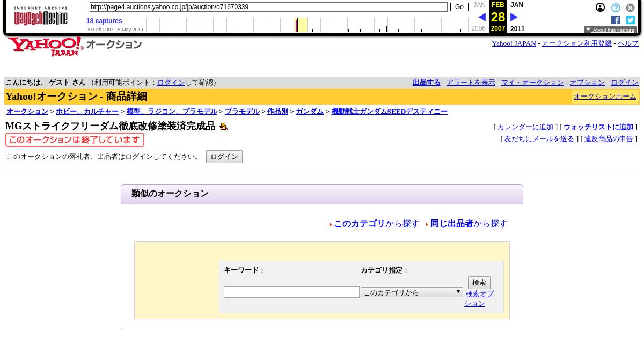
Task: Click プラモデル breadcrumb link
Action: pos(242,112)
